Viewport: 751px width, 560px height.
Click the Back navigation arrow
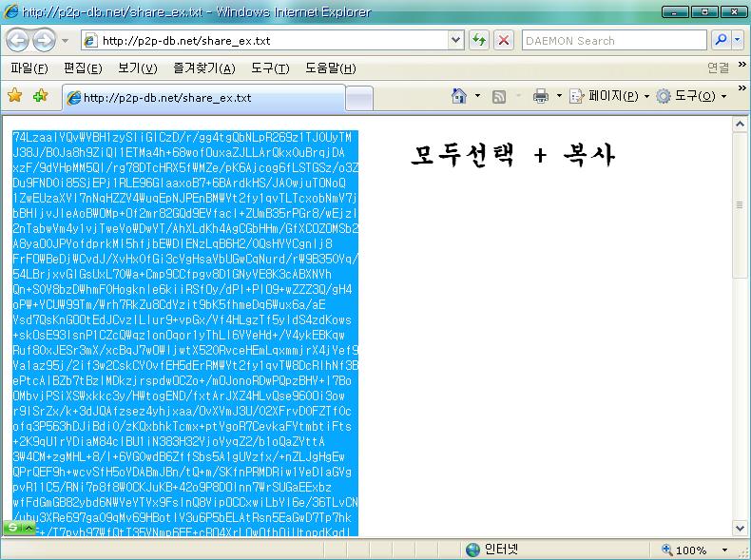pos(18,40)
